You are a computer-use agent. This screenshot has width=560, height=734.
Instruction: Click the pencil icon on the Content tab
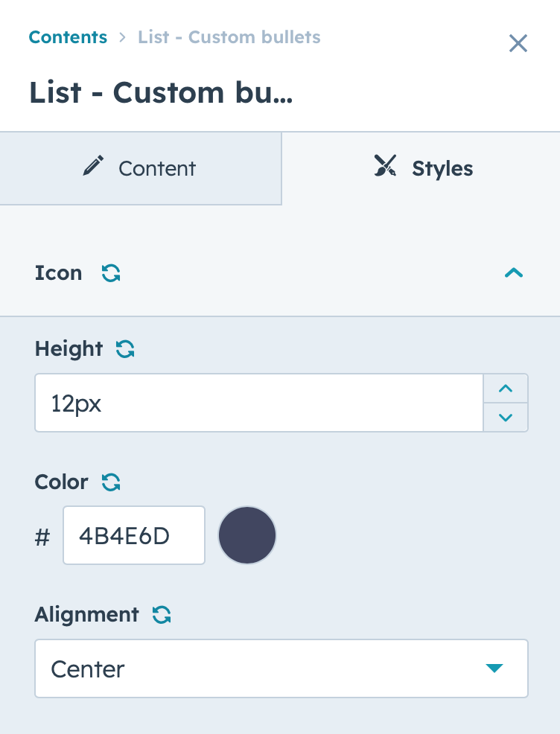[x=93, y=166]
